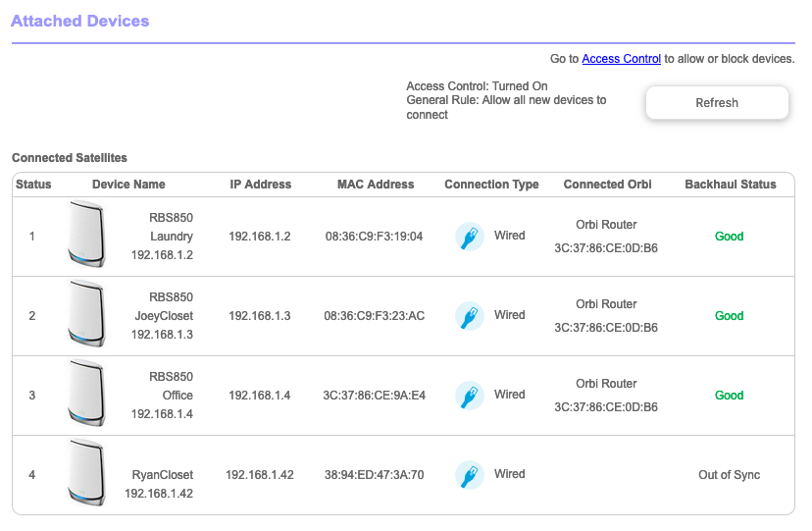Click the Backhaul Status column header

point(730,185)
